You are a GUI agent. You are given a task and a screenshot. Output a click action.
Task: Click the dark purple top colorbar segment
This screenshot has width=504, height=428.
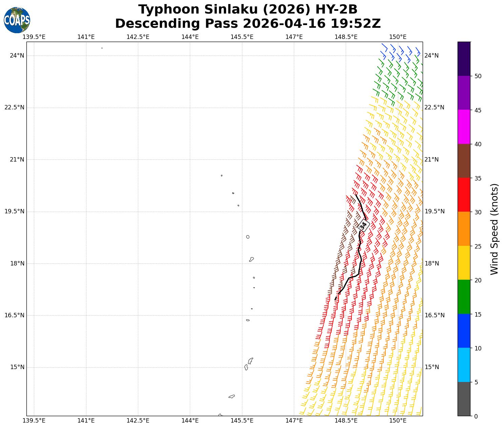[x=464, y=59]
